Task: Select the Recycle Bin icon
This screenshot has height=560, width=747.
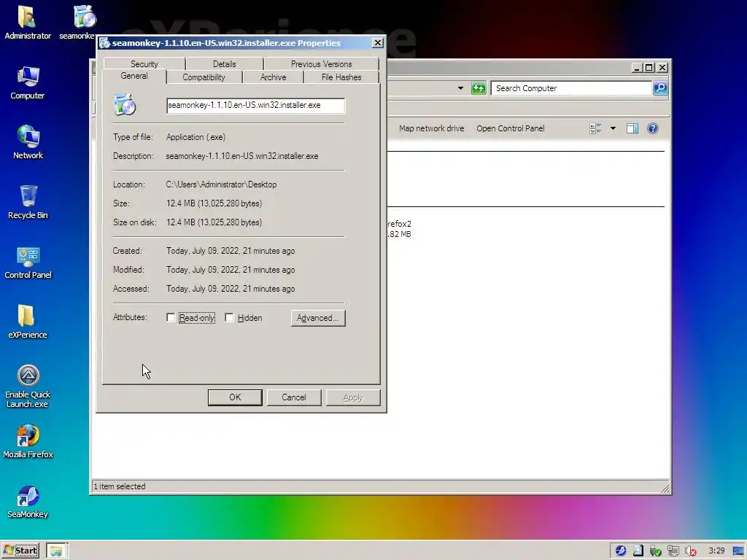Action: (28, 203)
